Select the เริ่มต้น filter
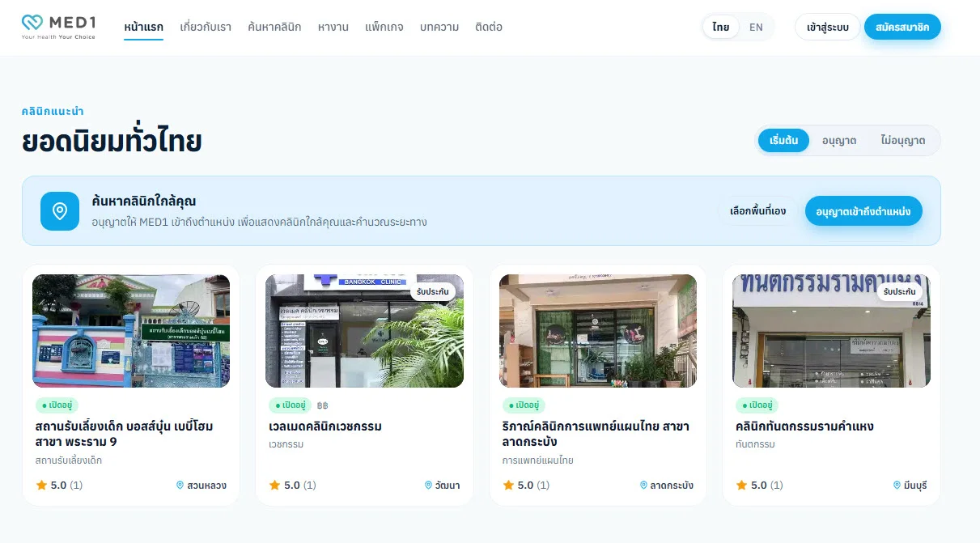The image size is (980, 543). pos(783,140)
